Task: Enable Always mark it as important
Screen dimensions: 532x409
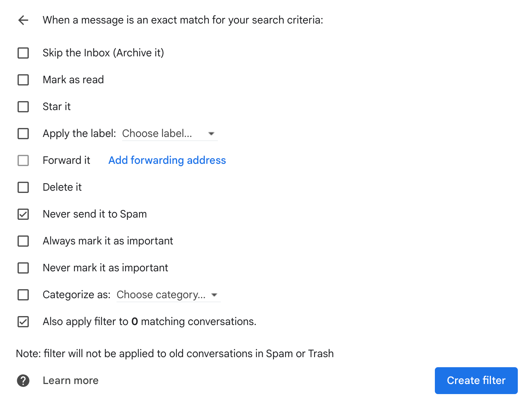Action: click(23, 241)
